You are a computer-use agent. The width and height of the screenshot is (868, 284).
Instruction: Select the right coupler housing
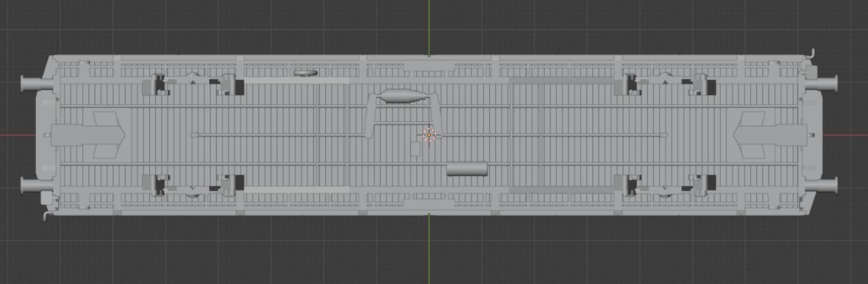point(770,135)
